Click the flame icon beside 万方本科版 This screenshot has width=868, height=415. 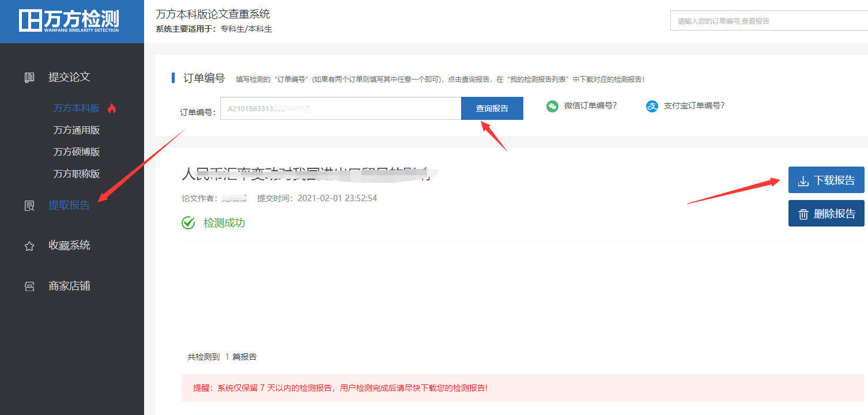click(112, 108)
